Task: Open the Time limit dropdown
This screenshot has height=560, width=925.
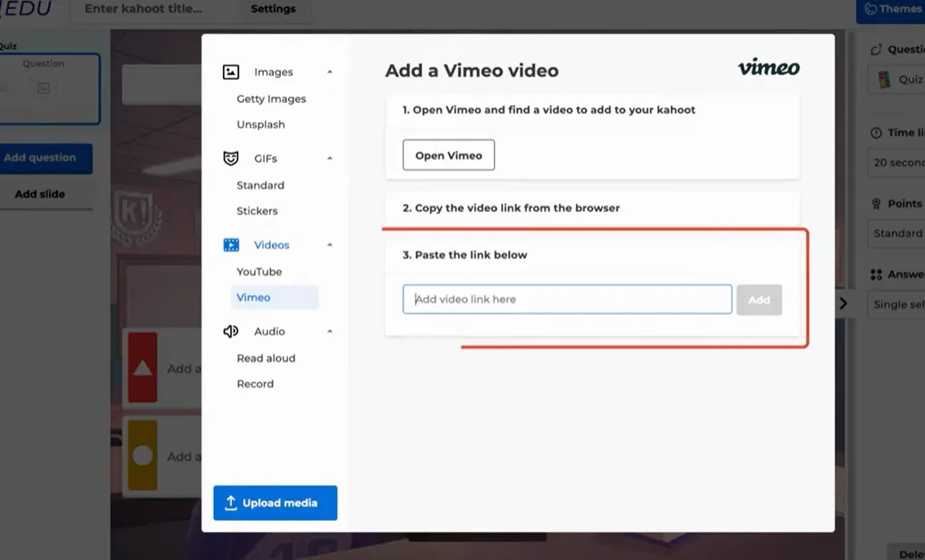Action: click(x=895, y=162)
